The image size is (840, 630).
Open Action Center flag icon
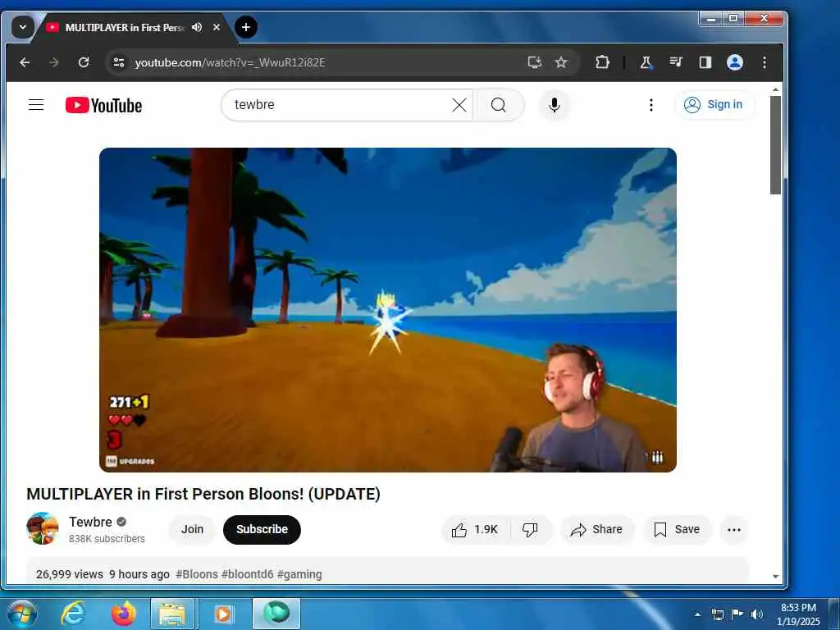737,614
